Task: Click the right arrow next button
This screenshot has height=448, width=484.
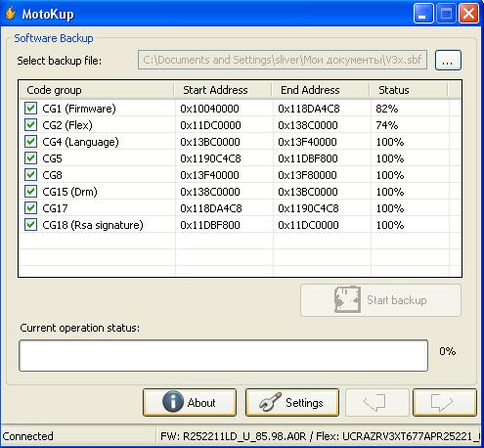Action: pyautogui.click(x=445, y=402)
